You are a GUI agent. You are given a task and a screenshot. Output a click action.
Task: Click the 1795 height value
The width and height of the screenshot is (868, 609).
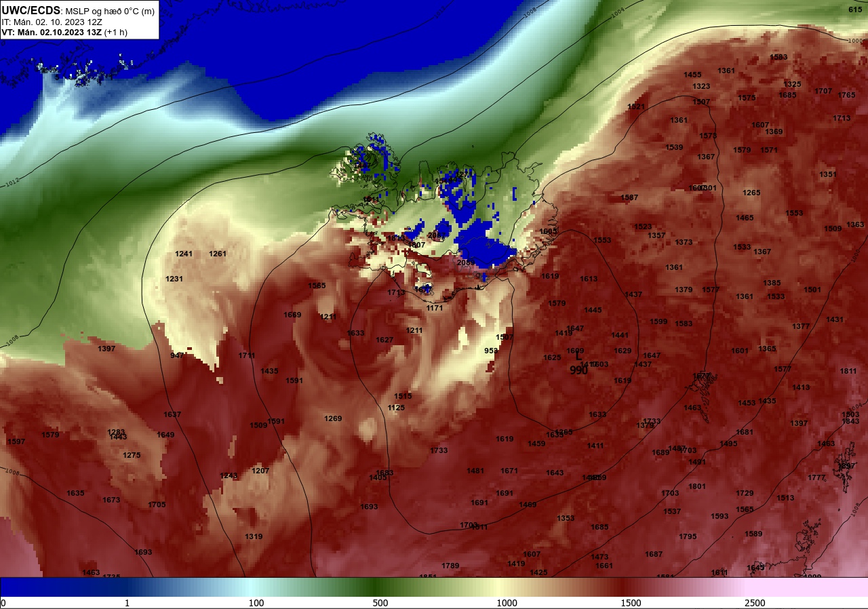(x=688, y=536)
